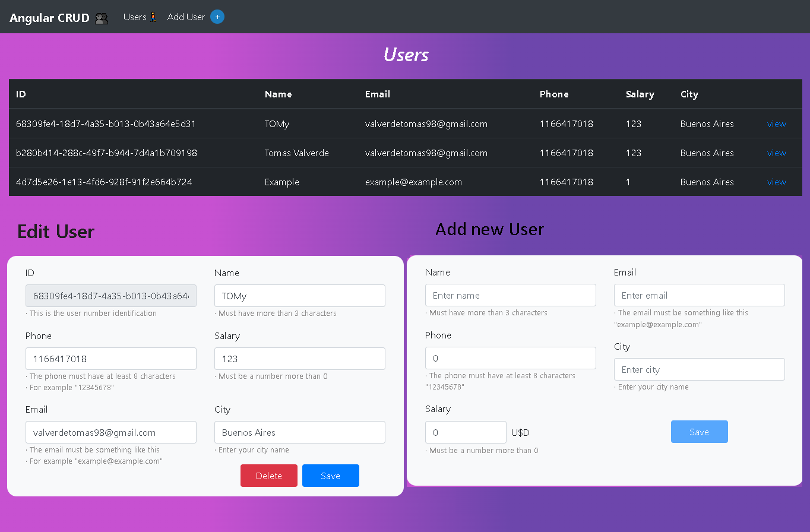810x532 pixels.
Task: Click the people icon beside Angular CRUD brand
Action: (101, 17)
